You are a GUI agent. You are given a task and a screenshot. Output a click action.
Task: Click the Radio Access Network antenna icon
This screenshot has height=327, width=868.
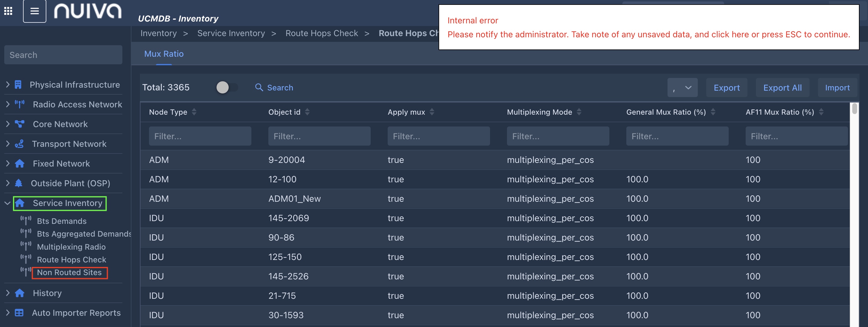coord(20,104)
